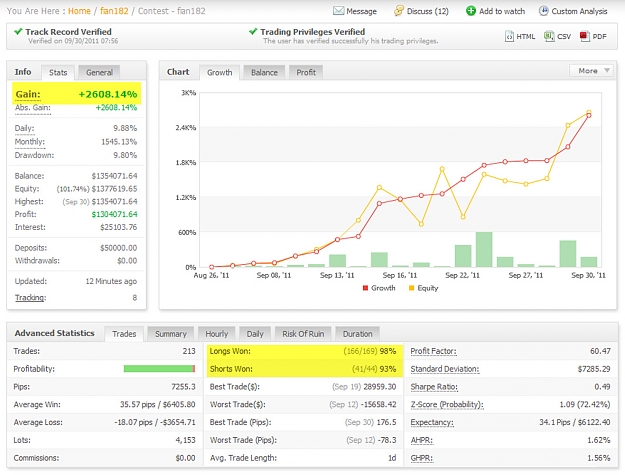Click the Pips 7255.3 value
The image size is (625, 475).
pyautogui.click(x=183, y=387)
